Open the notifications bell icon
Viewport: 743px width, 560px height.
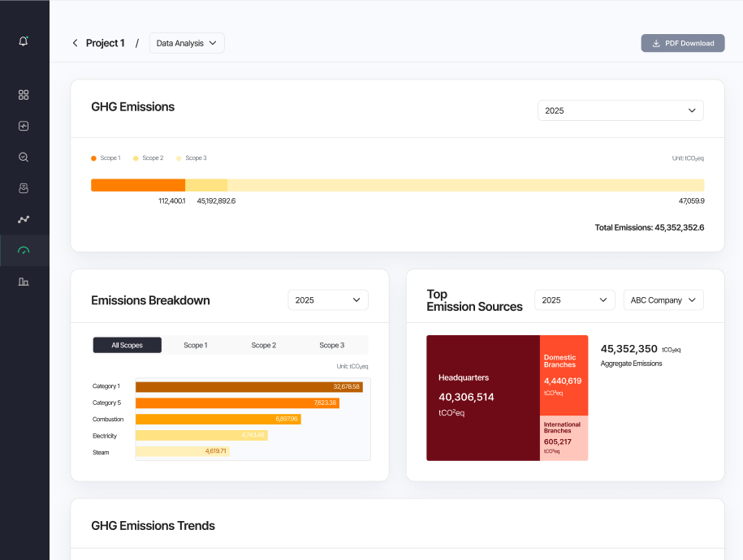pyautogui.click(x=24, y=41)
